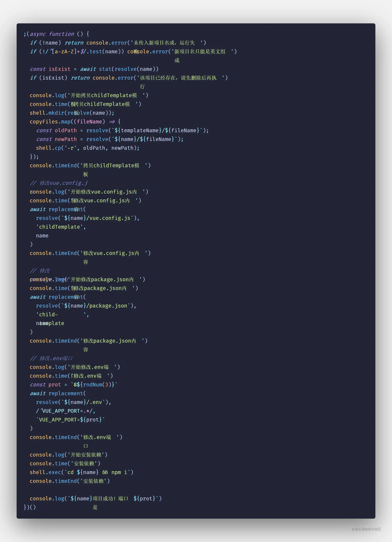
Task: Click the console.time('安装依赖') line
Action: click(x=65, y=463)
